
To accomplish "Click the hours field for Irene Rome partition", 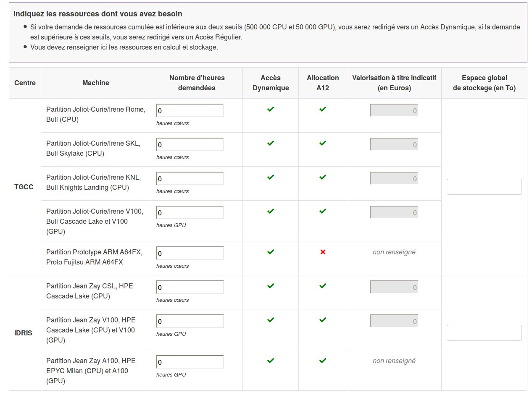I will [190, 110].
